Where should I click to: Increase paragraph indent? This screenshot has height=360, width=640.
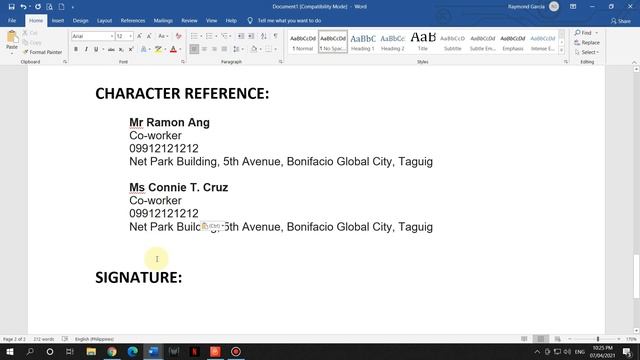point(251,36)
